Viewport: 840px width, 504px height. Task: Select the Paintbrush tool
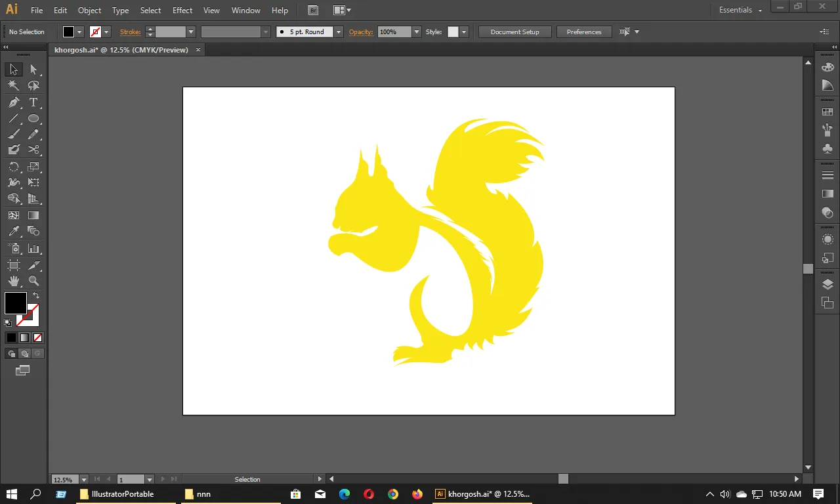[13, 135]
